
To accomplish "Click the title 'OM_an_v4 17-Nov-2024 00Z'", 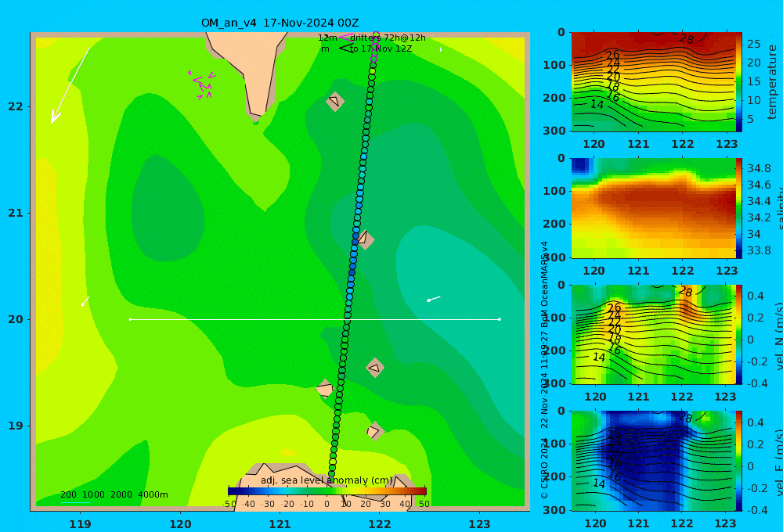I will pos(280,23).
